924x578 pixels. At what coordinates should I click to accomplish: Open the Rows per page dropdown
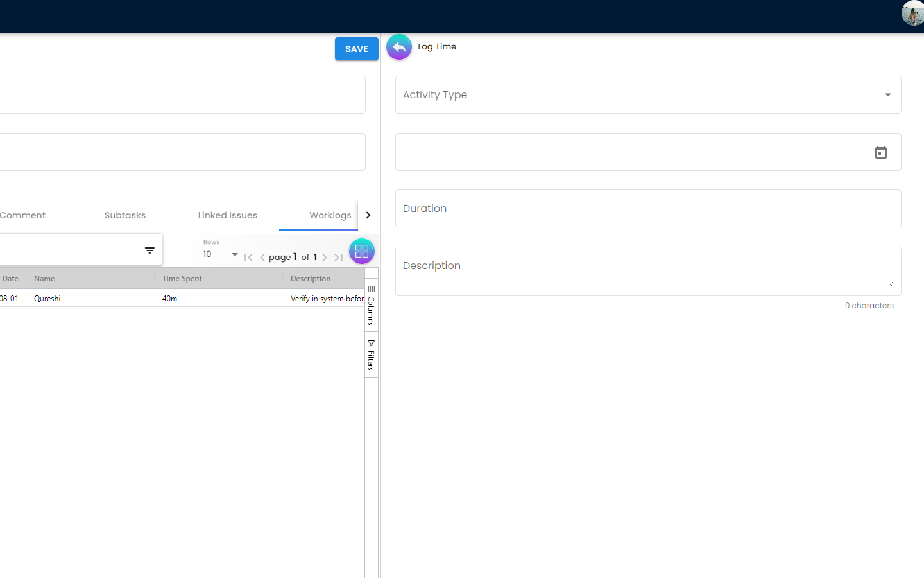pos(221,254)
